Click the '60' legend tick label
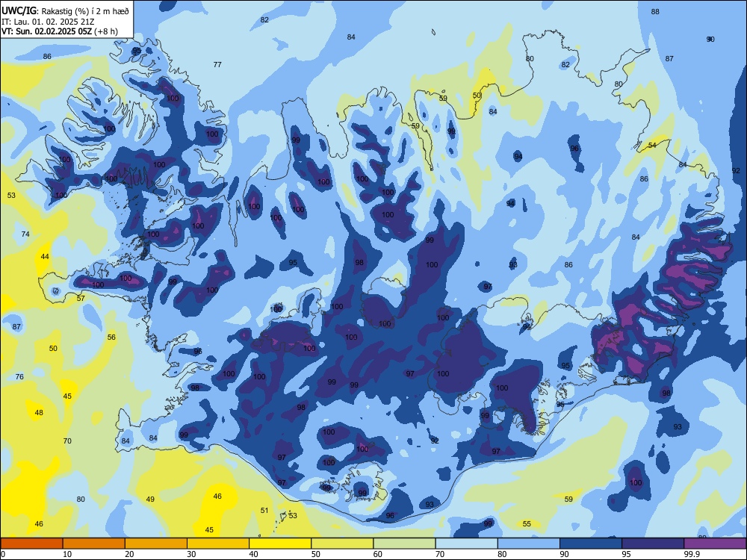Screen dimensions: 747x560 [378, 554]
